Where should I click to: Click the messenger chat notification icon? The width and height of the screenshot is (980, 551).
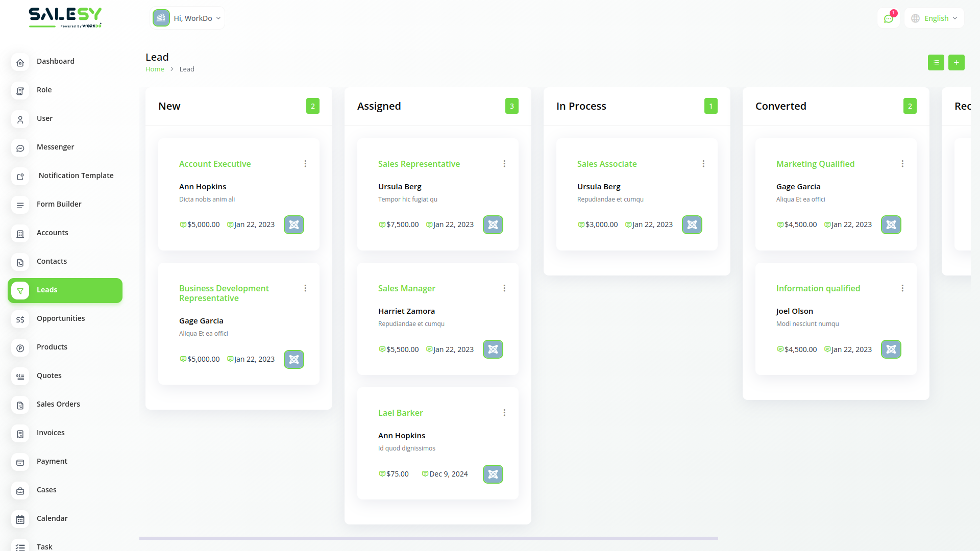pyautogui.click(x=888, y=18)
